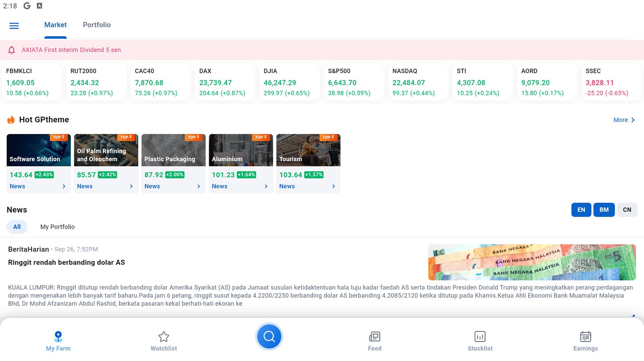Read the KUALA LUMPUR article summary
Viewport: 644px width, 361px height.
(320, 296)
